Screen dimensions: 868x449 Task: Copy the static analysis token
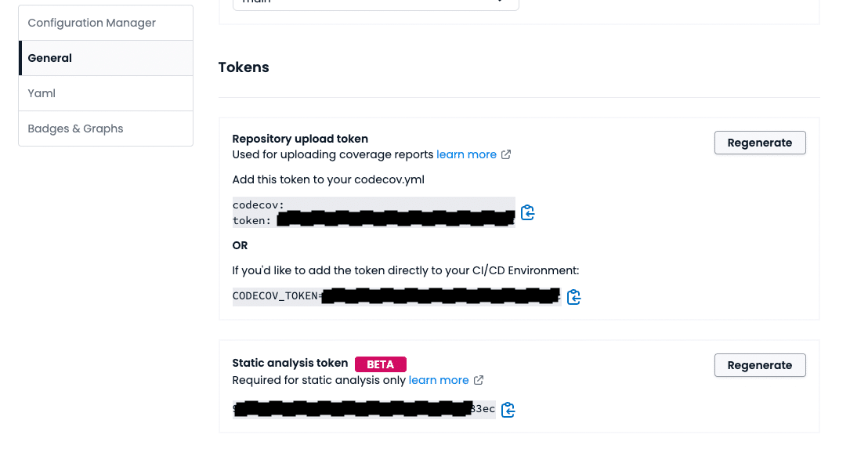click(x=508, y=410)
